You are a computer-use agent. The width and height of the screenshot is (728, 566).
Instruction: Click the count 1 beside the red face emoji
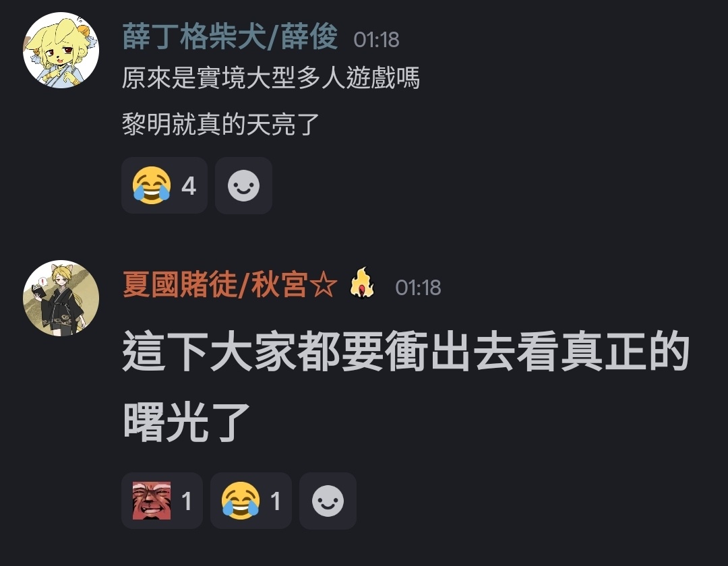click(187, 501)
